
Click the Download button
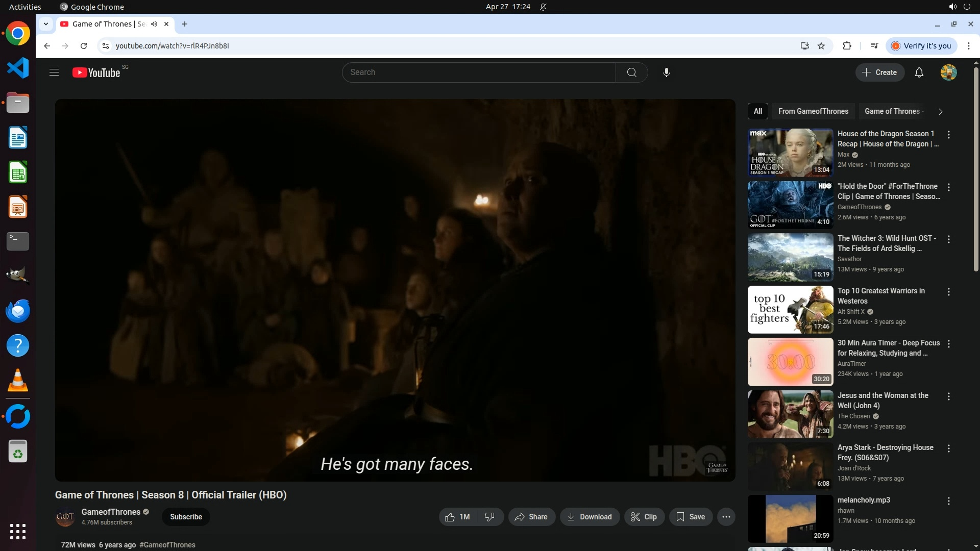(x=590, y=517)
